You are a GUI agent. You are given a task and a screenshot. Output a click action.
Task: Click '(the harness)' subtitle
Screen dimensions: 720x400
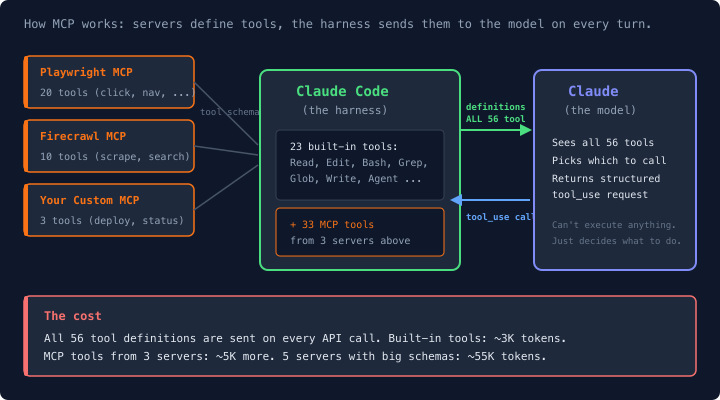click(345, 110)
